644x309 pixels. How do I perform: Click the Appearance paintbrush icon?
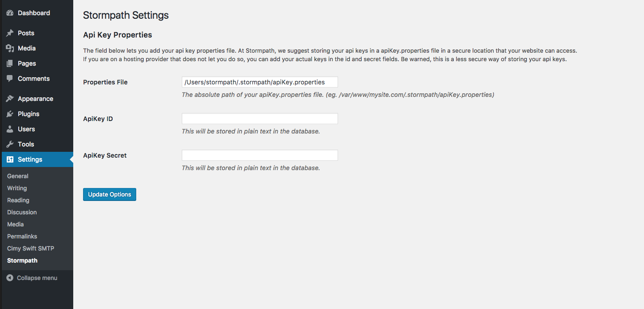(x=10, y=99)
